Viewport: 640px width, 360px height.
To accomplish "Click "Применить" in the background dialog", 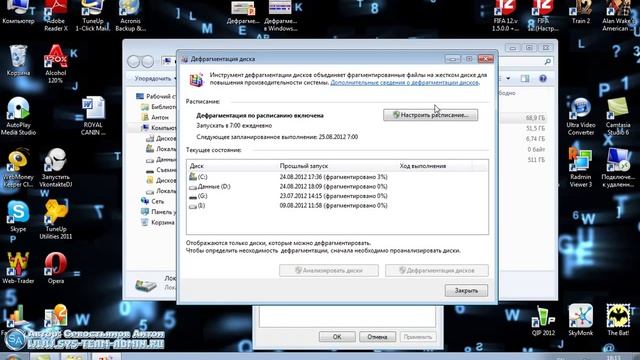I will pos(418,337).
